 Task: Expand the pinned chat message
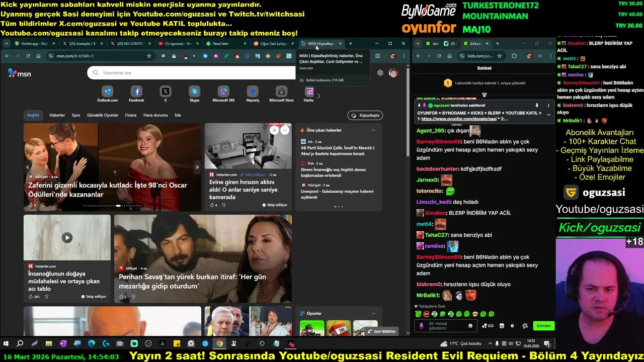tap(548, 115)
